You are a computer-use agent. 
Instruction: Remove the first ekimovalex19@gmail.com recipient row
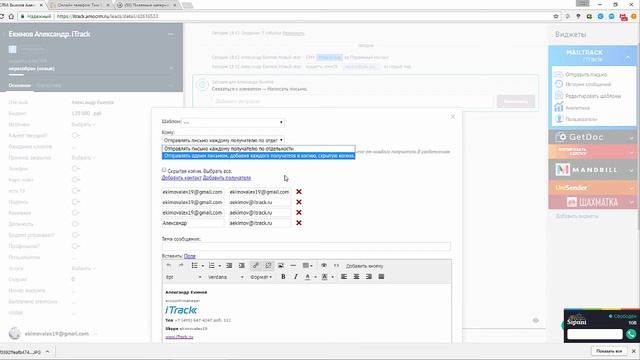coord(299,192)
